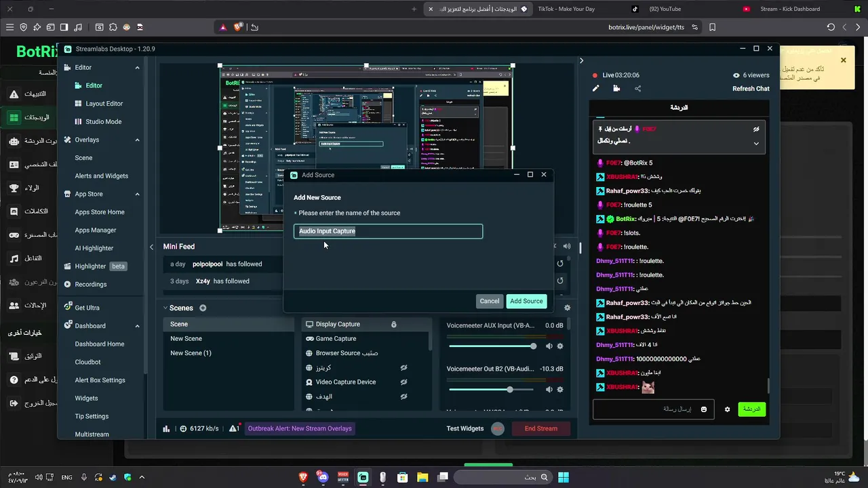Add a new scene with plus icon
This screenshot has height=488, width=868.
click(x=203, y=308)
